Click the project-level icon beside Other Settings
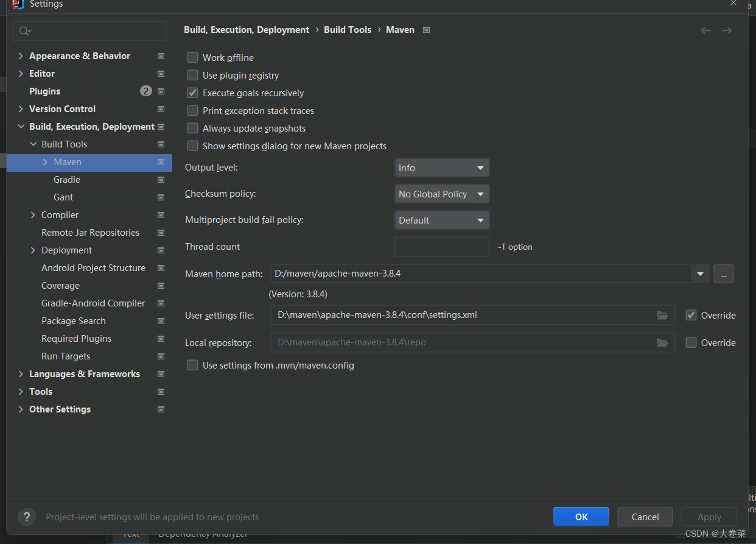The image size is (756, 544). click(161, 409)
